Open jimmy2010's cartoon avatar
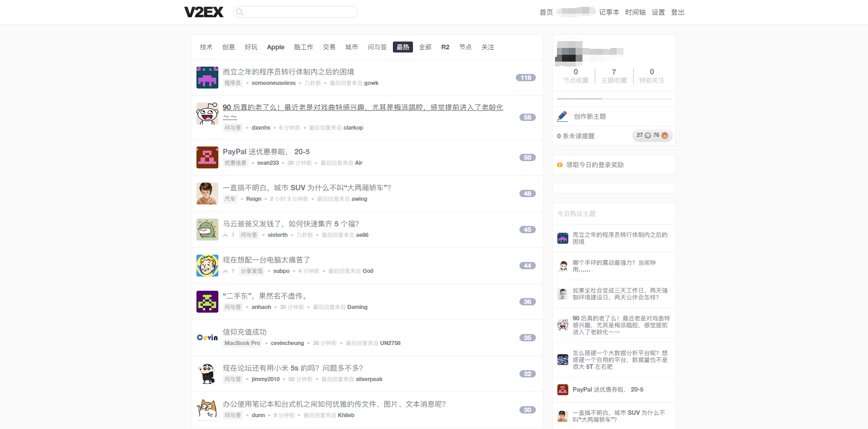Screen dimensions: 868x429 pyautogui.click(x=207, y=374)
